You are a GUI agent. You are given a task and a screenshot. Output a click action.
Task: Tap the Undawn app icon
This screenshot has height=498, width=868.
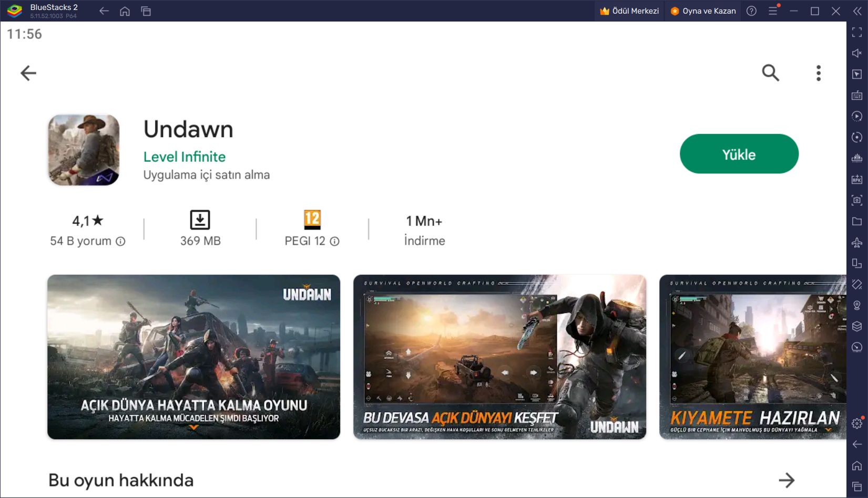[x=84, y=150]
